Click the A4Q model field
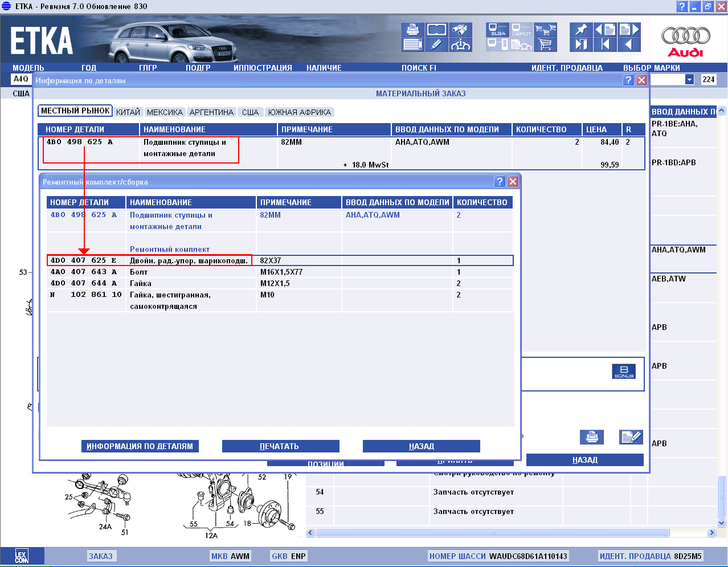 coord(21,79)
